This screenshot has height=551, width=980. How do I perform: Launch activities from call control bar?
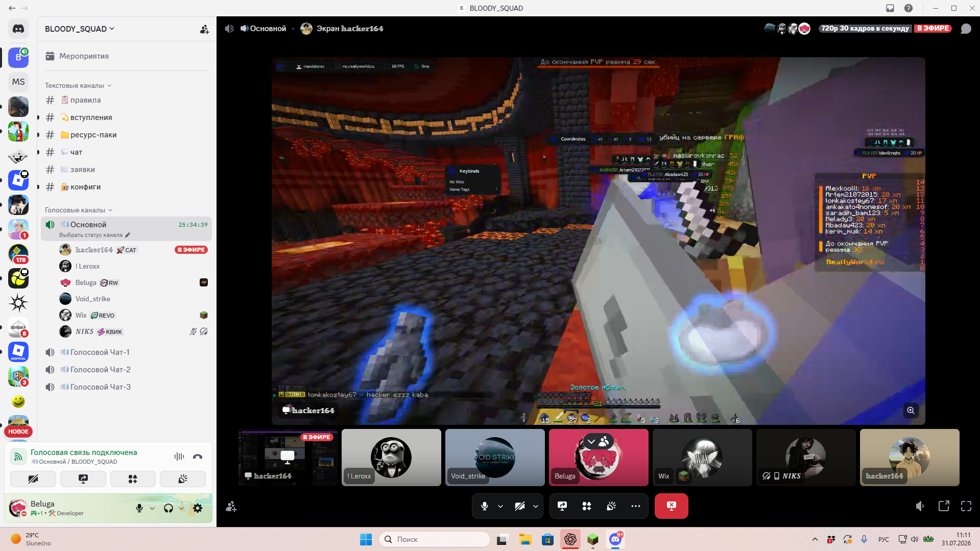pos(587,506)
